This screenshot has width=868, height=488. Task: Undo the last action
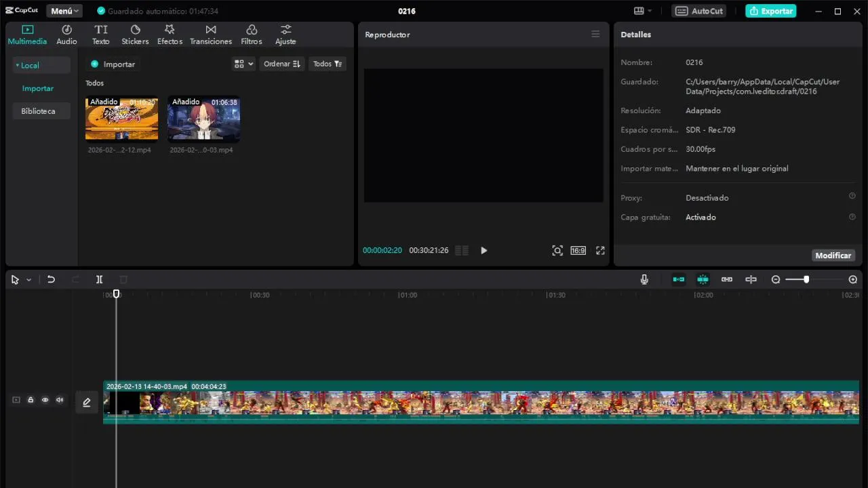[51, 279]
